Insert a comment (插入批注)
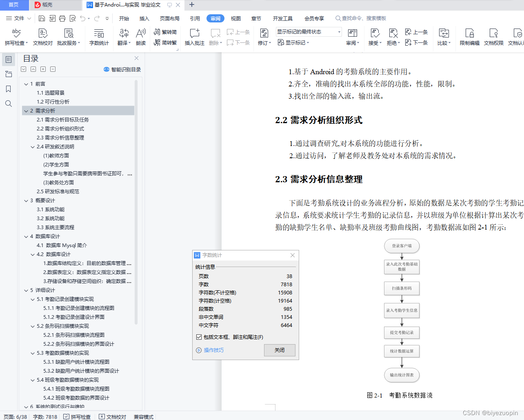The height and width of the screenshot is (420, 524). click(x=195, y=37)
